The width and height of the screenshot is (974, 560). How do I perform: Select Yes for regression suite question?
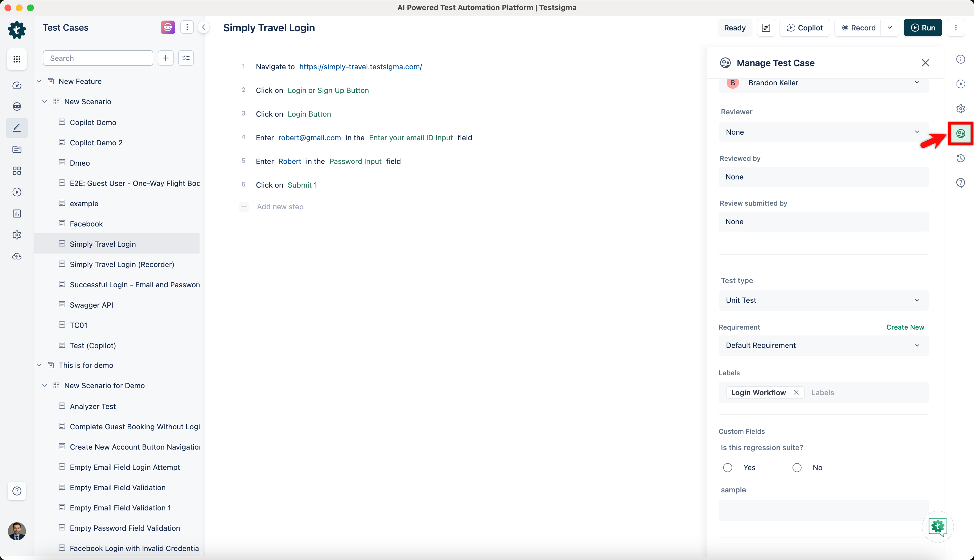[x=727, y=467]
